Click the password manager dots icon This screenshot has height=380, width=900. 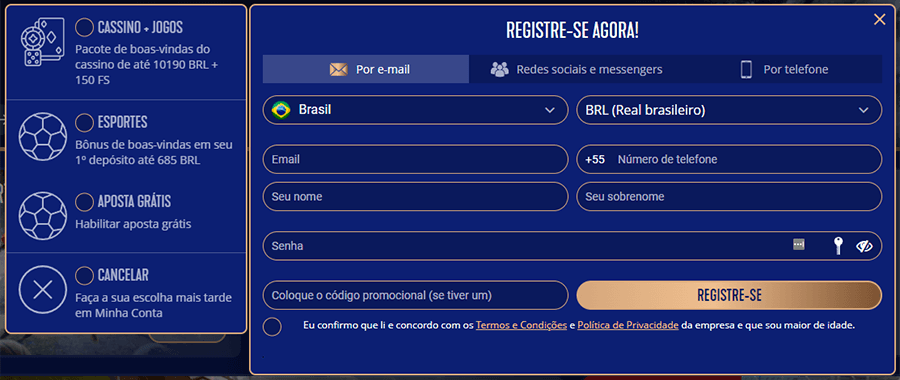click(x=798, y=244)
